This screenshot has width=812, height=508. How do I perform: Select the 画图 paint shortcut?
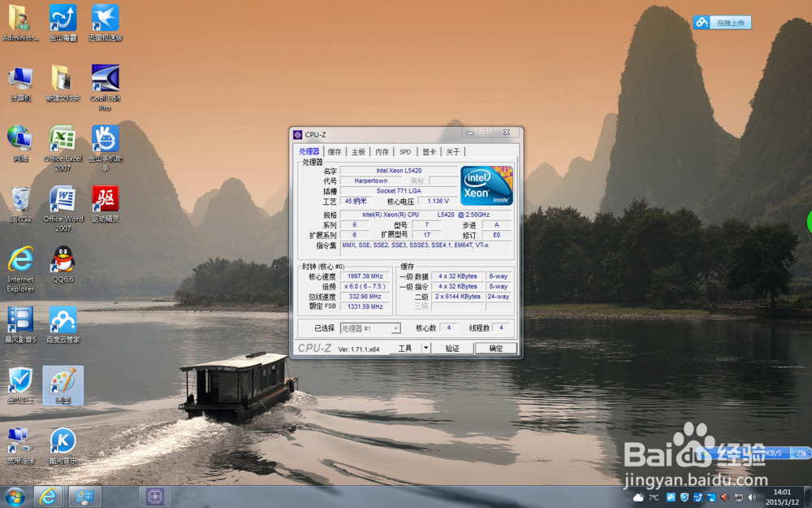click(x=63, y=385)
